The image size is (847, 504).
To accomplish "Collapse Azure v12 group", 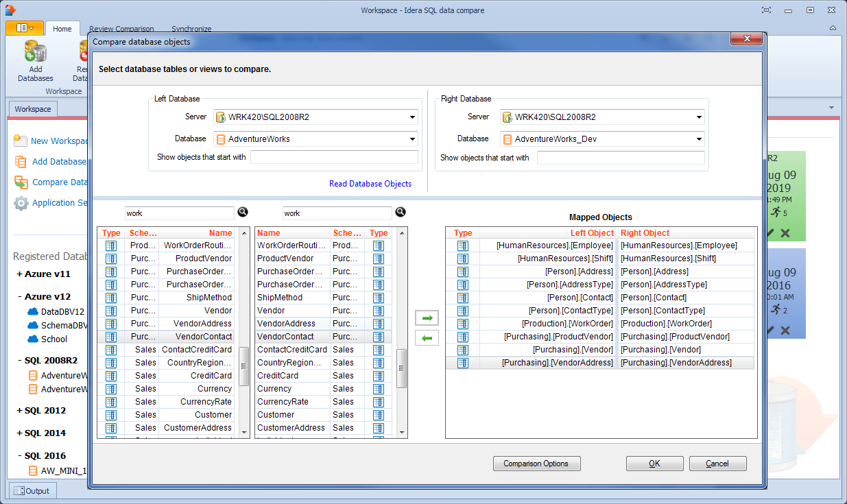I will pos(19,297).
